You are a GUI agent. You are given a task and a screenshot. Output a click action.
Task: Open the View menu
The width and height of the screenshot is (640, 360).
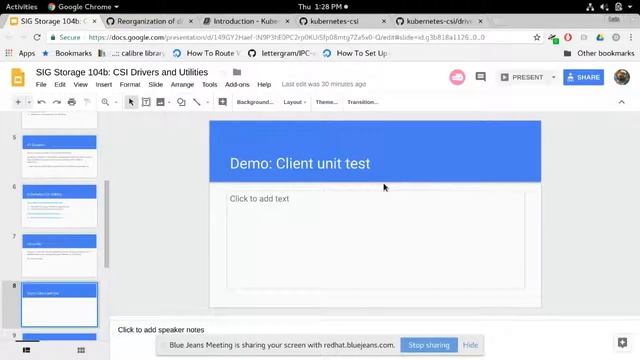[80, 84]
